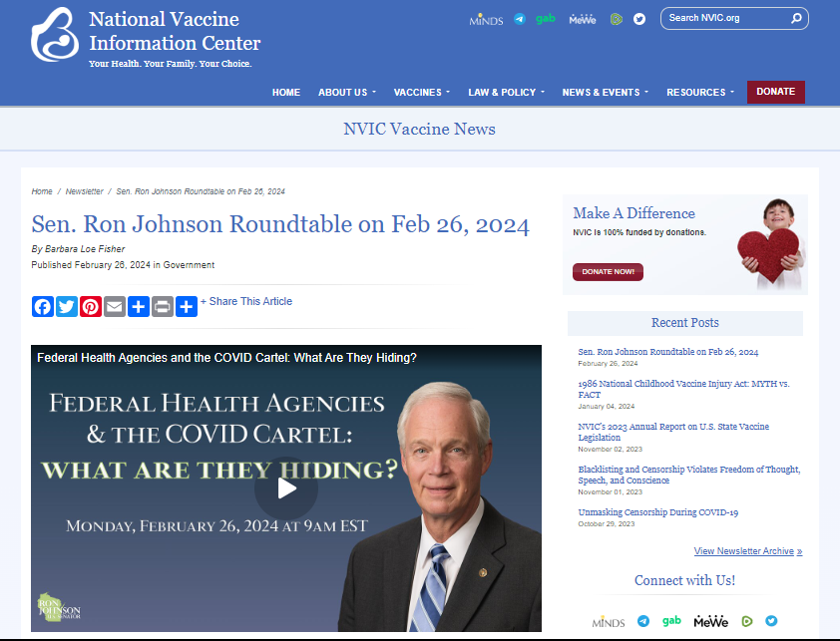Click the blue plus icon between Email and Print

pyautogui.click(x=139, y=306)
